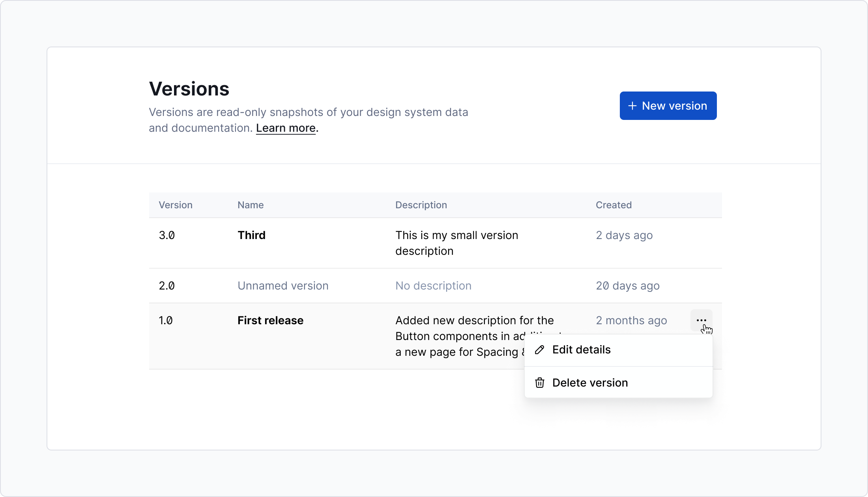Click the 2 months ago timestamp
This screenshot has height=497, width=868.
pyautogui.click(x=631, y=320)
